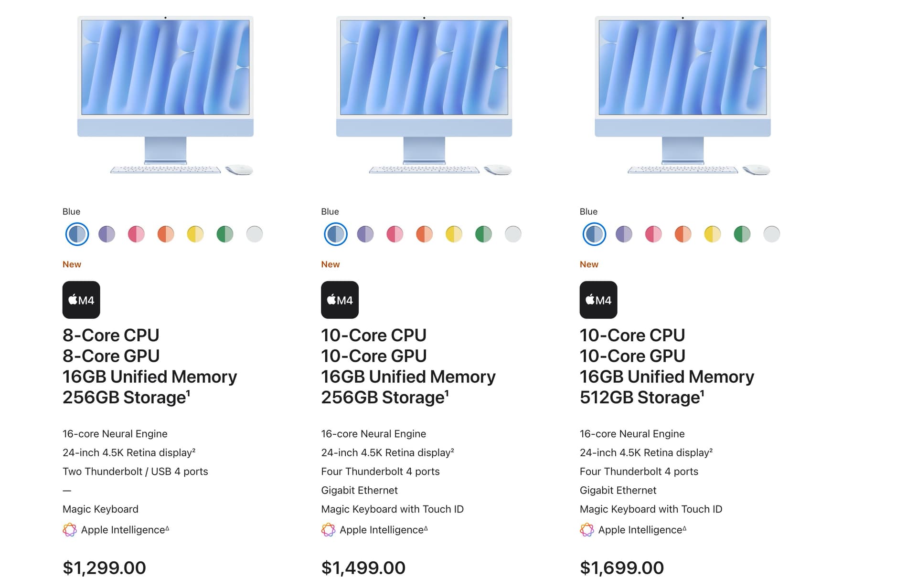Select silver swatch on 512GB iMac
This screenshot has width=917, height=588.
pos(772,234)
